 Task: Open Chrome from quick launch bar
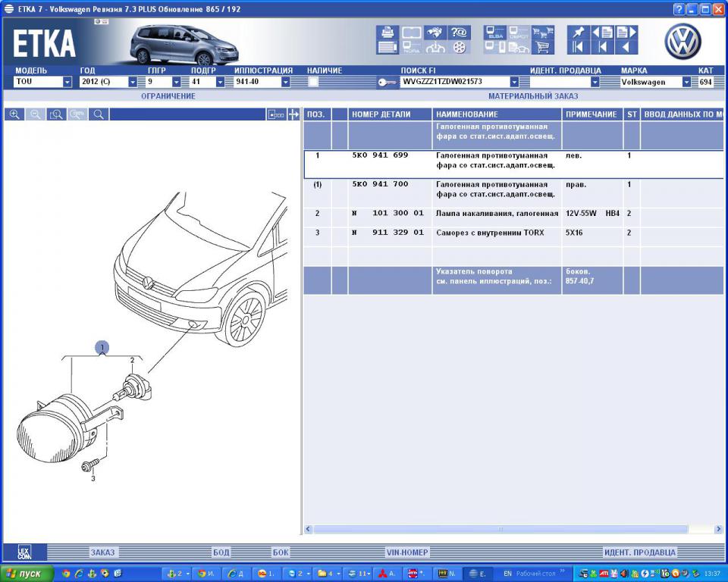(66, 574)
